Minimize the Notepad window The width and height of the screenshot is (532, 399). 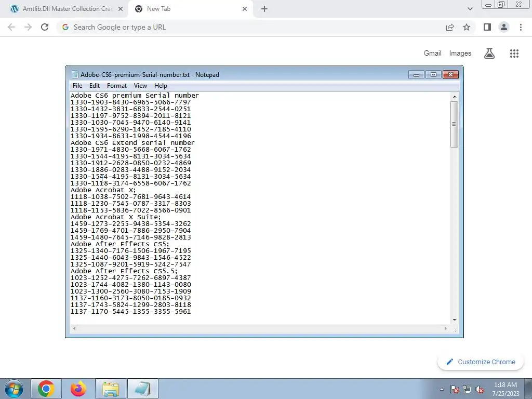point(416,75)
